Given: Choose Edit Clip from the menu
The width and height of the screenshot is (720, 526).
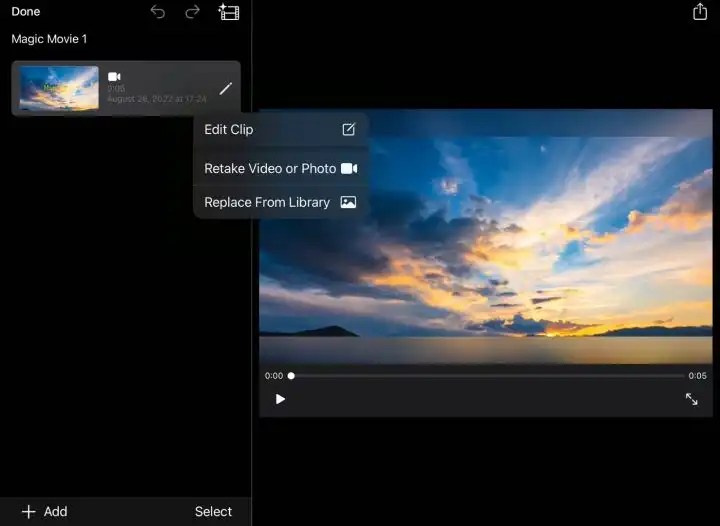Looking at the screenshot, I should pos(280,129).
